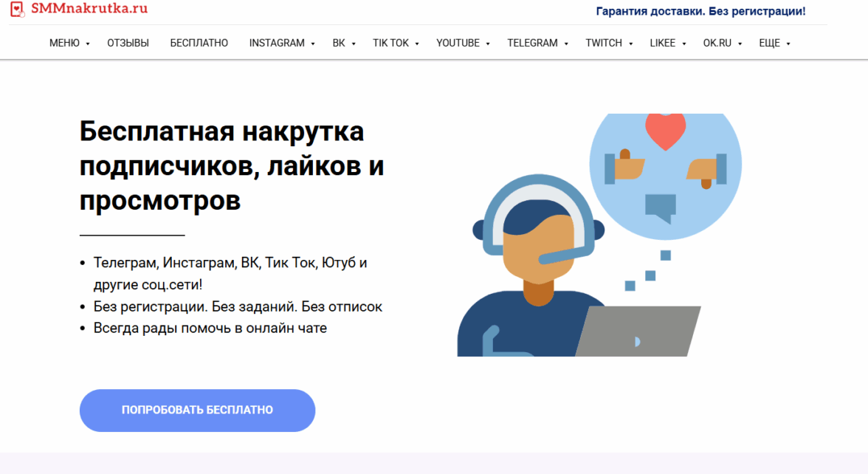Open the TWITCH dropdown
This screenshot has height=474, width=868.
pyautogui.click(x=609, y=43)
